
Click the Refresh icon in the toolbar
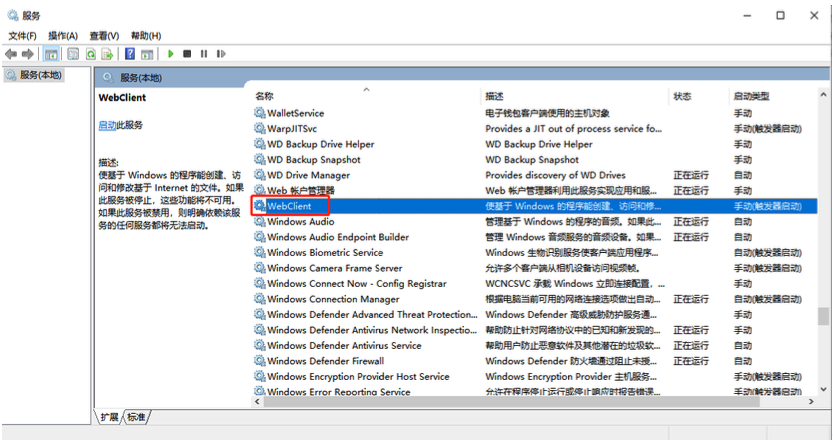(x=91, y=54)
